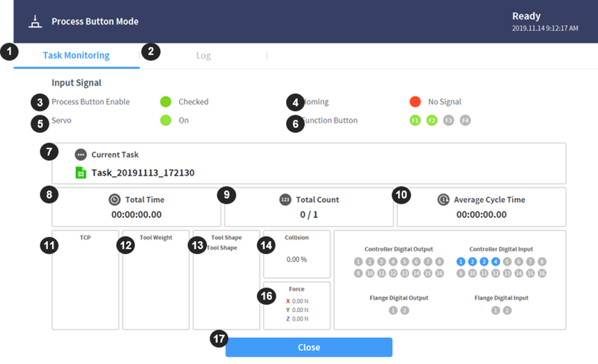The image size is (598, 364).
Task: Click the Process Button Mode header icon
Action: pos(34,21)
